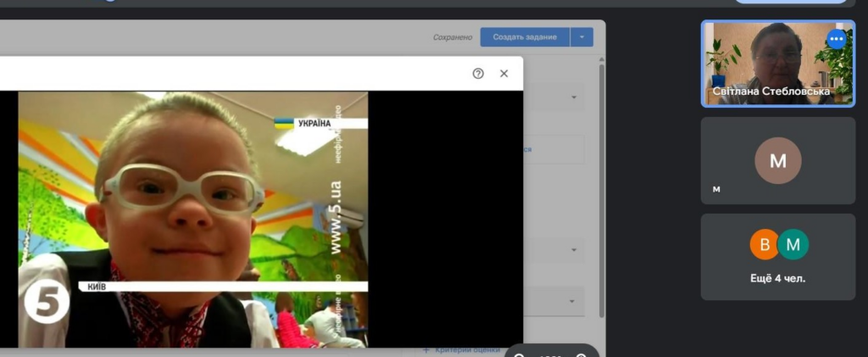The image size is (868, 357).
Task: Click the teal 'M' avatar
Action: pos(793,244)
